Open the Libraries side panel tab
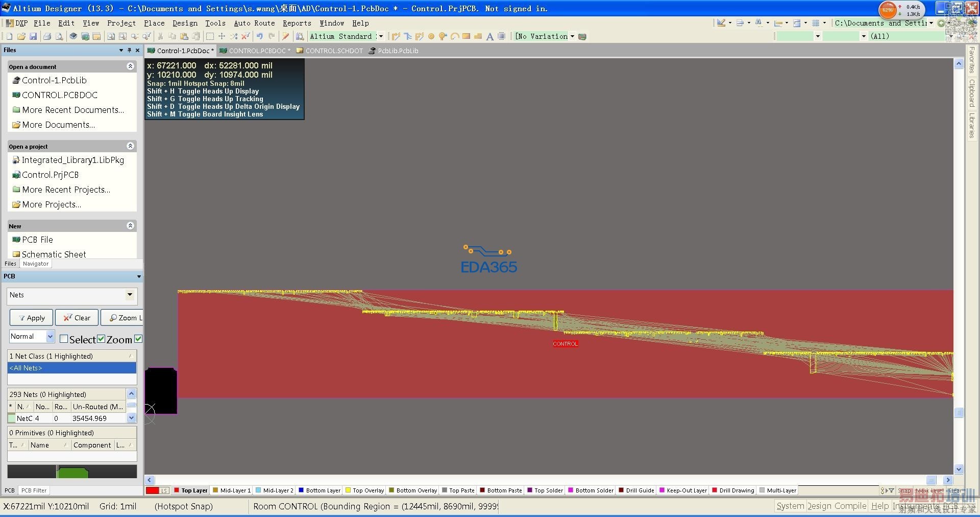 972,125
